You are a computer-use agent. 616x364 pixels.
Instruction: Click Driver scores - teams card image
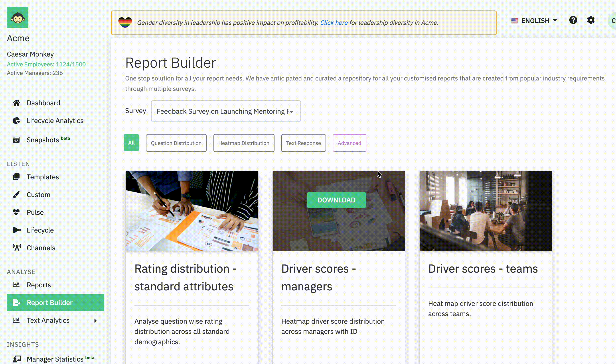[x=485, y=211]
